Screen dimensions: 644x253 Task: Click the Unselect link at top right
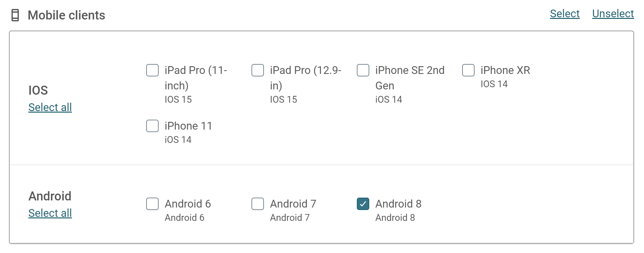coord(613,14)
